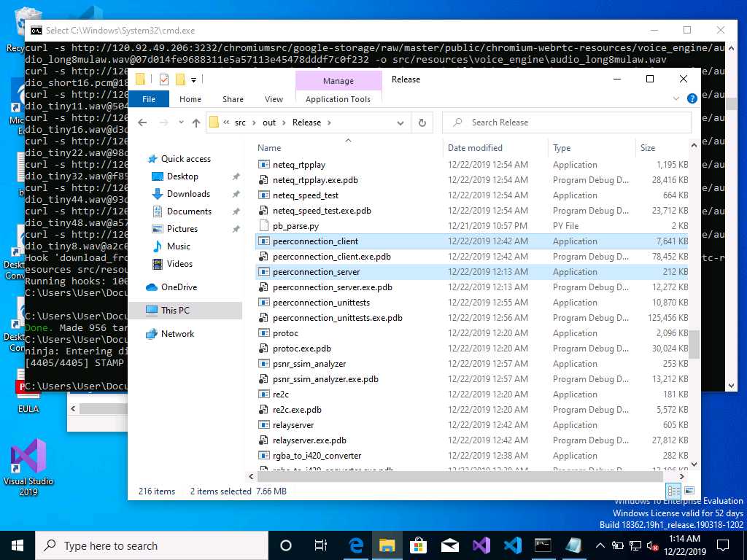The width and height of the screenshot is (747, 560).
Task: Select rgba_to_i420_converter file name
Action: click(317, 456)
